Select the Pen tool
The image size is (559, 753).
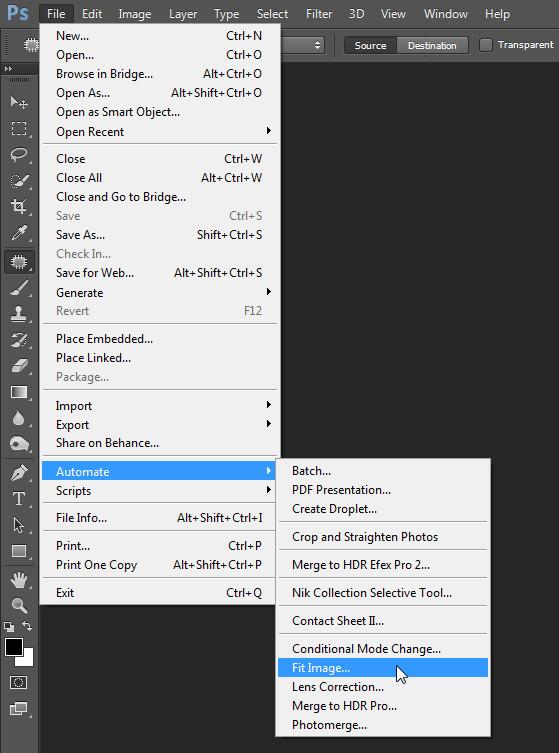(x=19, y=473)
